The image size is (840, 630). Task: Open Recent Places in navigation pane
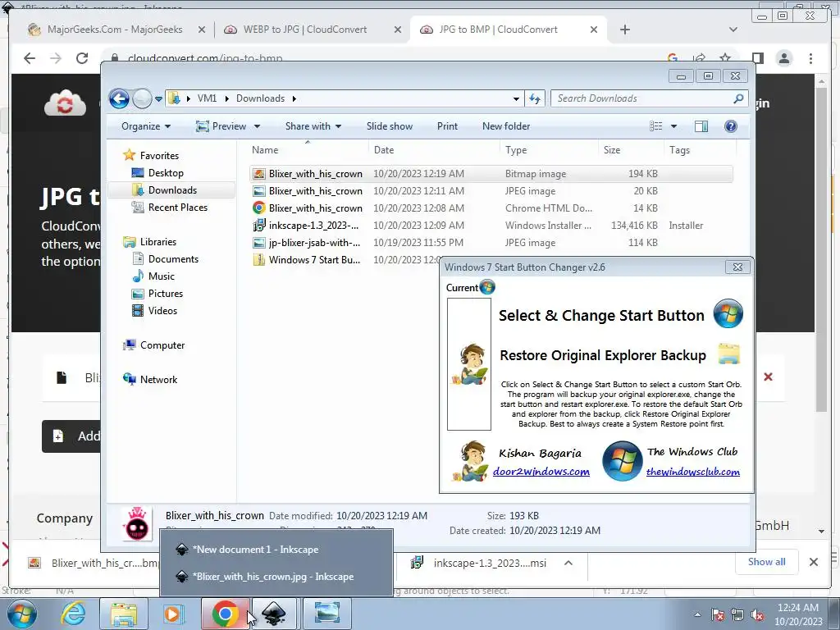(177, 208)
